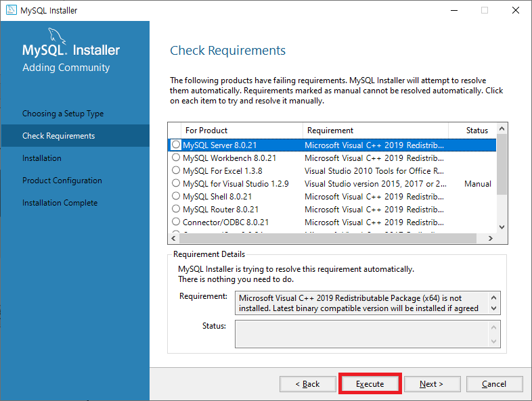This screenshot has width=532, height=401.
Task: Click the Manual status cell
Action: pos(478,184)
